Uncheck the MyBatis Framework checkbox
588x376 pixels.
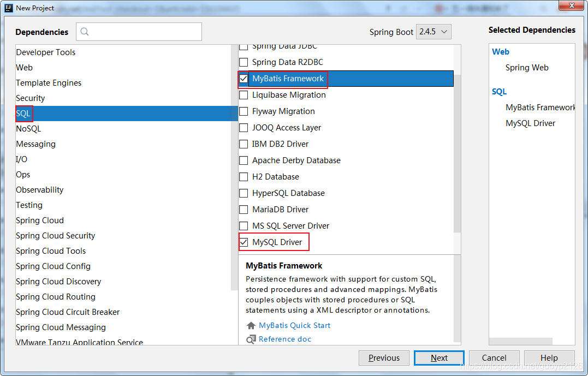(243, 79)
